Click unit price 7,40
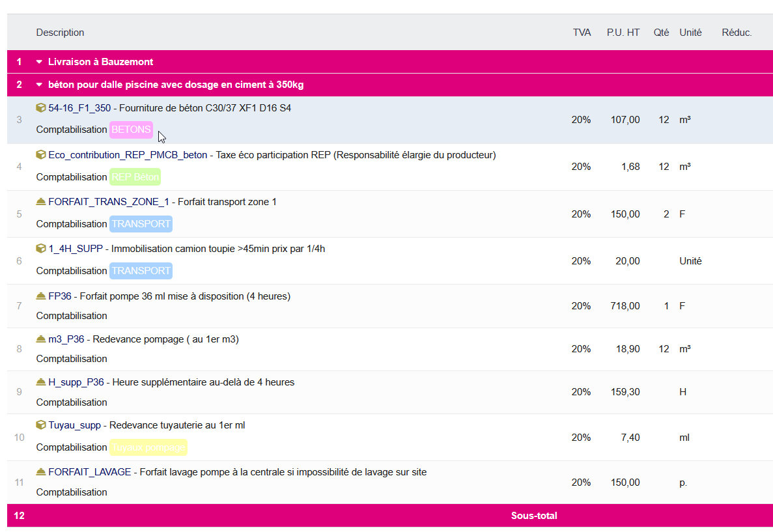 [x=630, y=438]
